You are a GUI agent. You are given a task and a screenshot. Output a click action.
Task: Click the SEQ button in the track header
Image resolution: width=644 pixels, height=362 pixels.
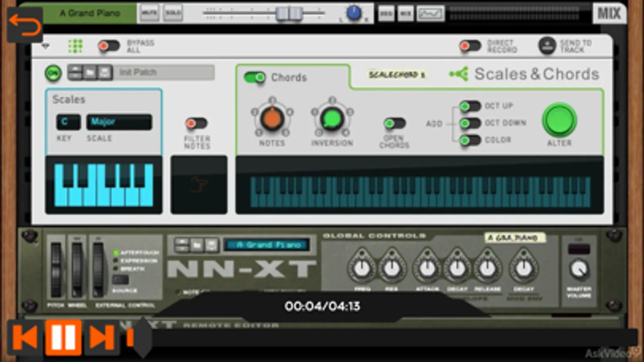point(386,14)
